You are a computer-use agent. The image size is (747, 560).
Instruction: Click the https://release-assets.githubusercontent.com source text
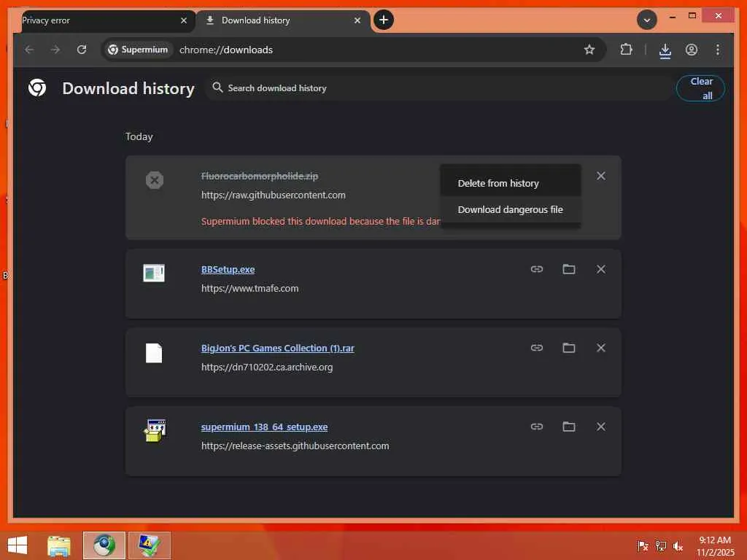pos(295,446)
